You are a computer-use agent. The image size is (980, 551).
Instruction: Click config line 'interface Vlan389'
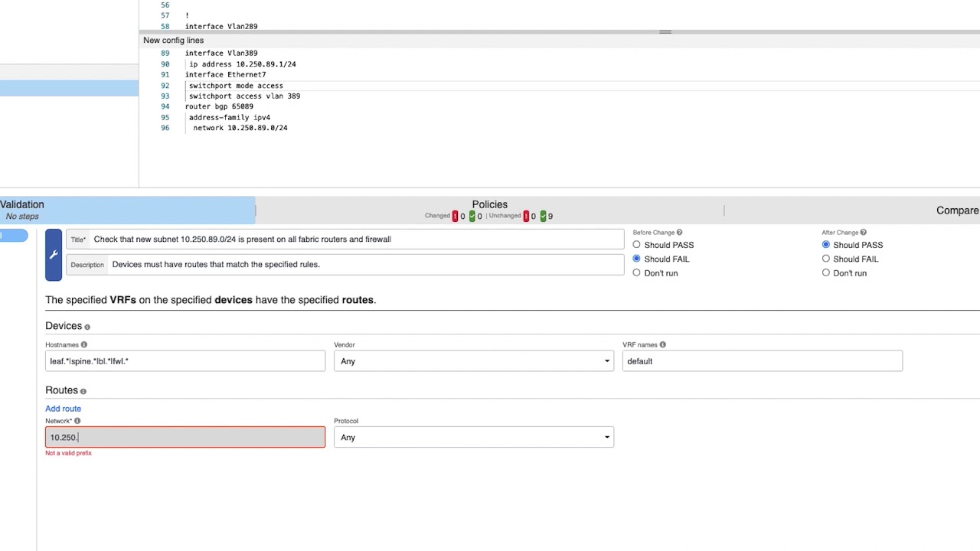[221, 54]
